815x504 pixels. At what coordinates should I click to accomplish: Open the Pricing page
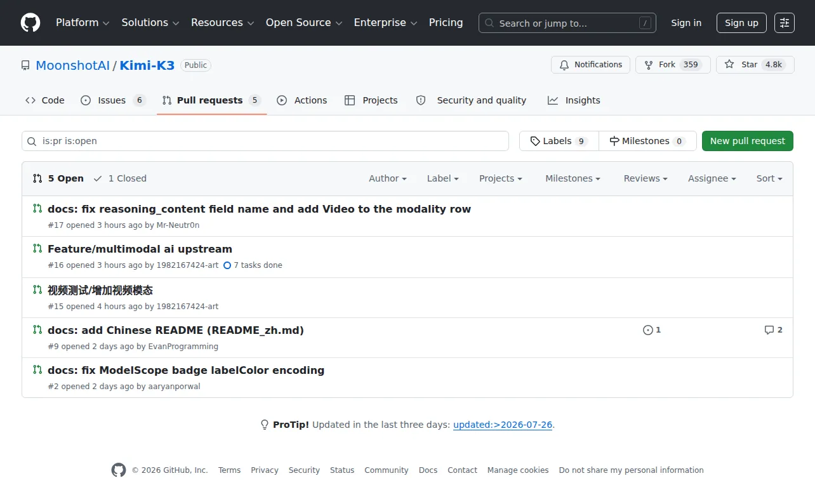446,23
